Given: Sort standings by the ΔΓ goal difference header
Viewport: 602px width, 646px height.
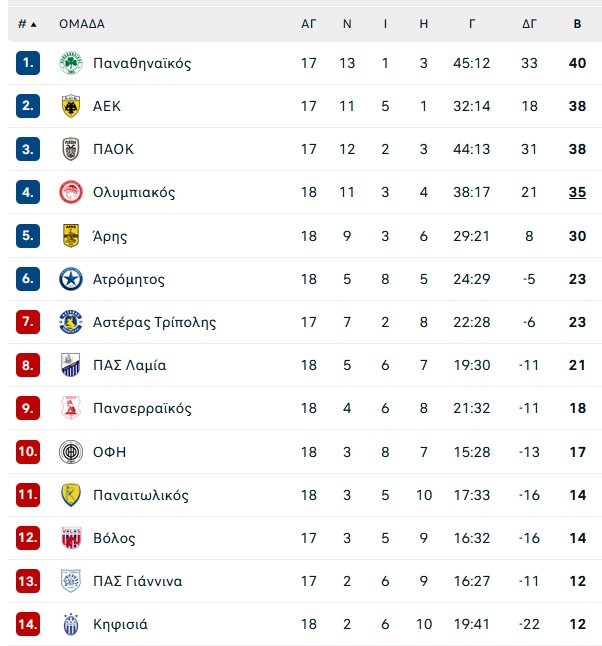Looking at the screenshot, I should 529,24.
